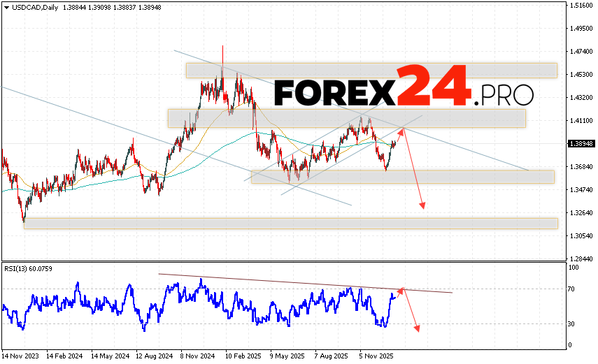Click the triangle arrow beside USDCAD,Daily
The image size is (598, 364).
coord(6,6)
